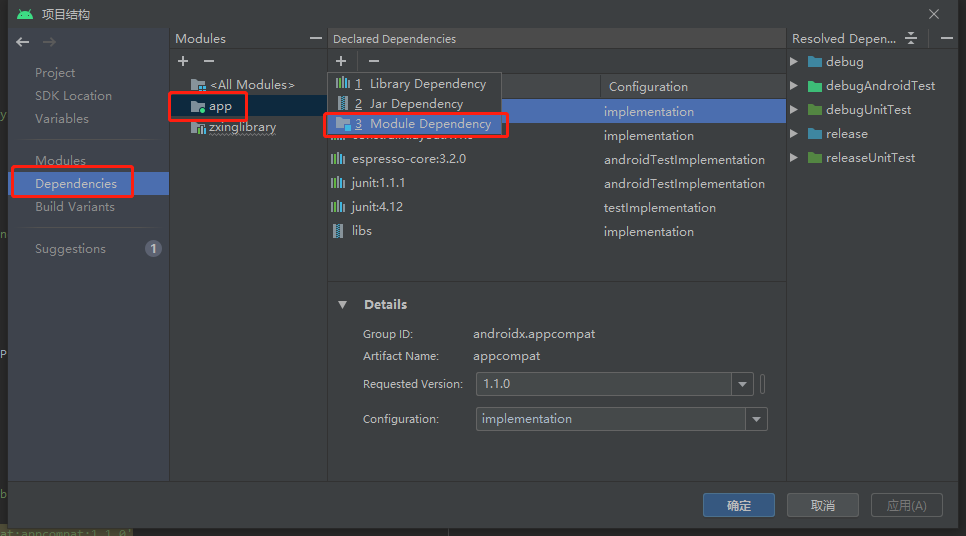Open the Configuration dropdown arrow
The width and height of the screenshot is (966, 536).
pos(756,419)
